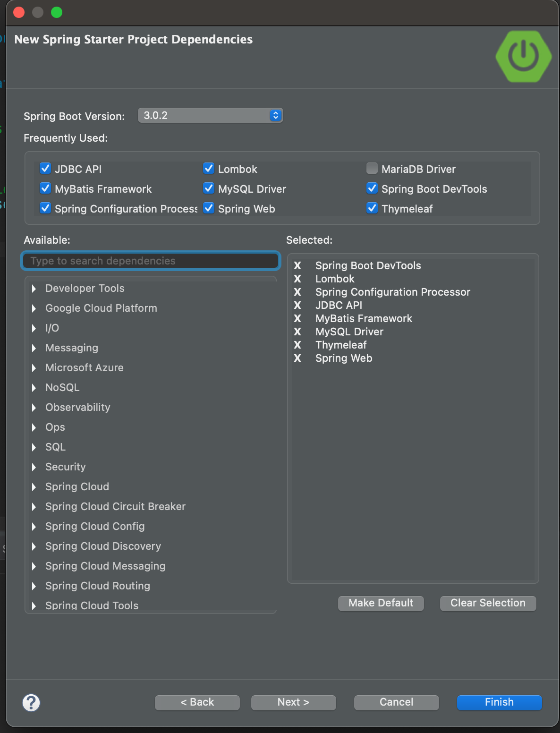The height and width of the screenshot is (733, 560).
Task: Remove Thymeleaf using its X icon
Action: coord(297,345)
